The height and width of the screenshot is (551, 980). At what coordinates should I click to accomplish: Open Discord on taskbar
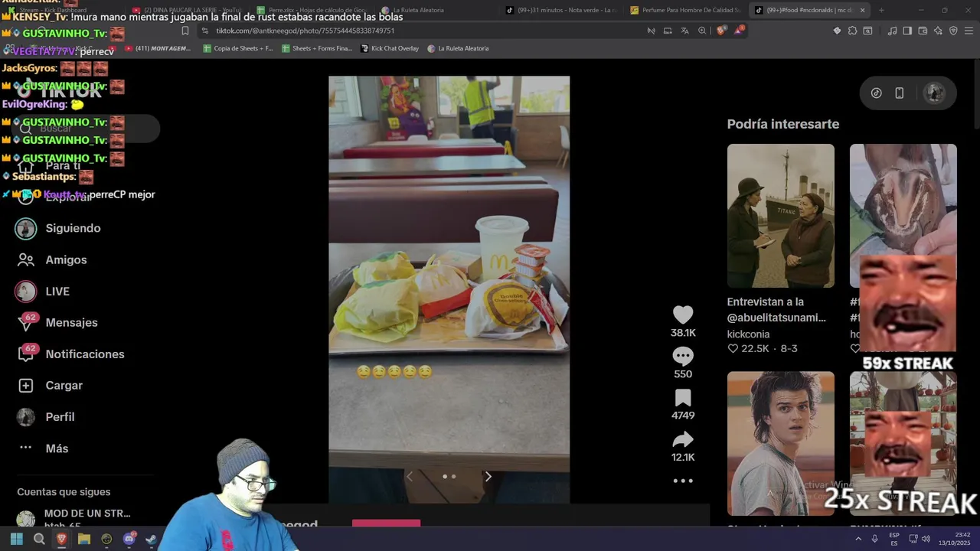click(x=129, y=539)
